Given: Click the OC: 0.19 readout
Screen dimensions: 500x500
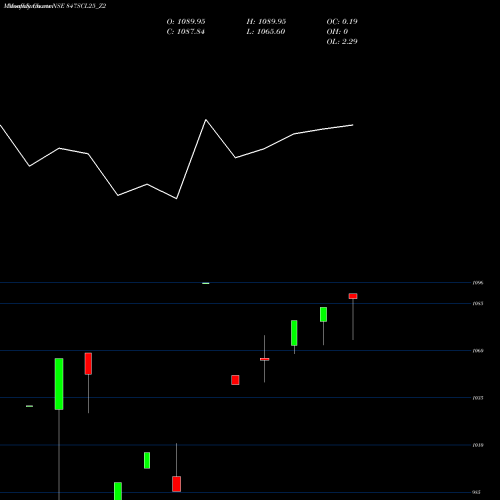Looking at the screenshot, I should click(x=342, y=22).
